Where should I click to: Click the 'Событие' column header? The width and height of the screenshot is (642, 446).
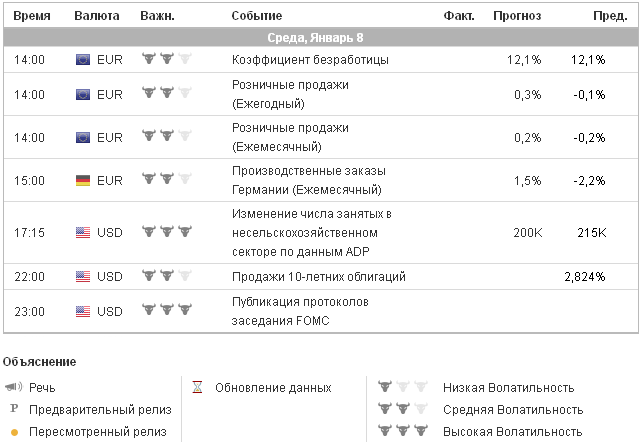tap(256, 16)
